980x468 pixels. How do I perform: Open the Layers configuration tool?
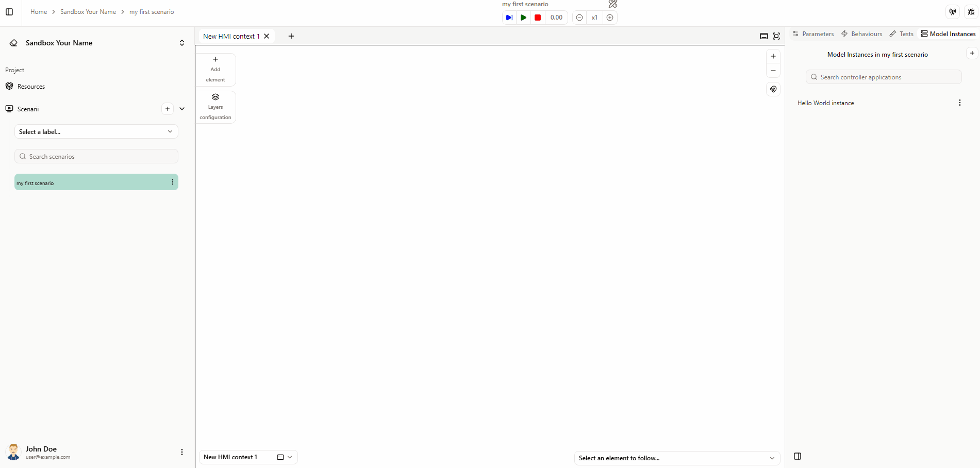(x=215, y=107)
